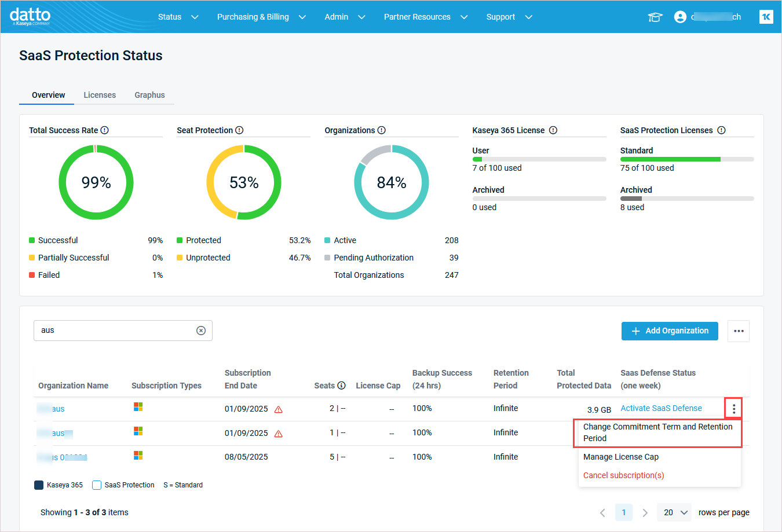
Task: Click the Kaseya K logo icon
Action: coord(766,17)
